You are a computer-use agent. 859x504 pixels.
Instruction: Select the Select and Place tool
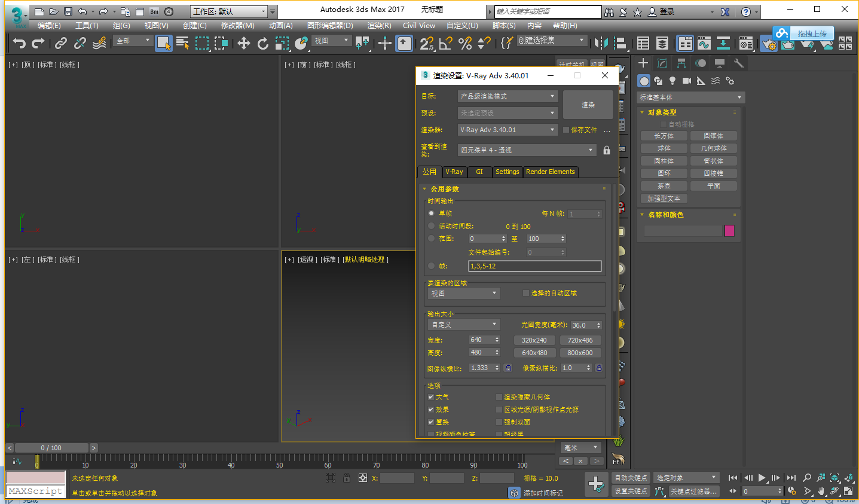coord(301,43)
